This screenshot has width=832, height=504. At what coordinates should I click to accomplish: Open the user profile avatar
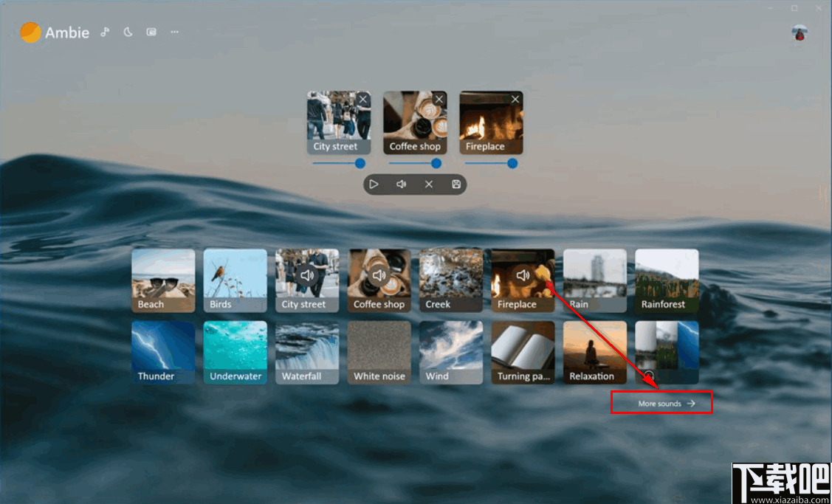[800, 33]
